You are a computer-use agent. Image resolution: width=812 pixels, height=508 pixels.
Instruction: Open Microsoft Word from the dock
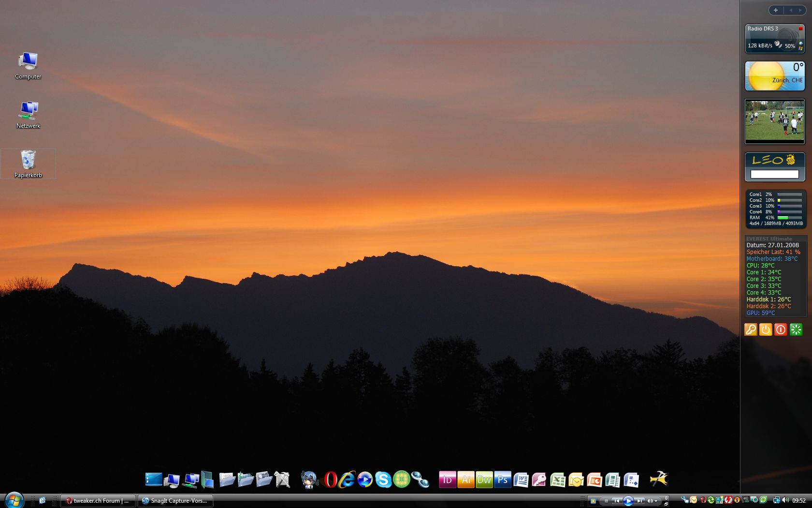pyautogui.click(x=521, y=480)
